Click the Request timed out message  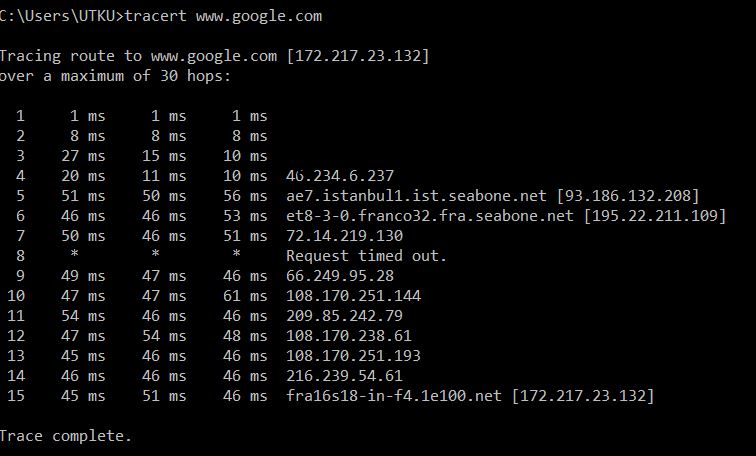click(x=366, y=255)
